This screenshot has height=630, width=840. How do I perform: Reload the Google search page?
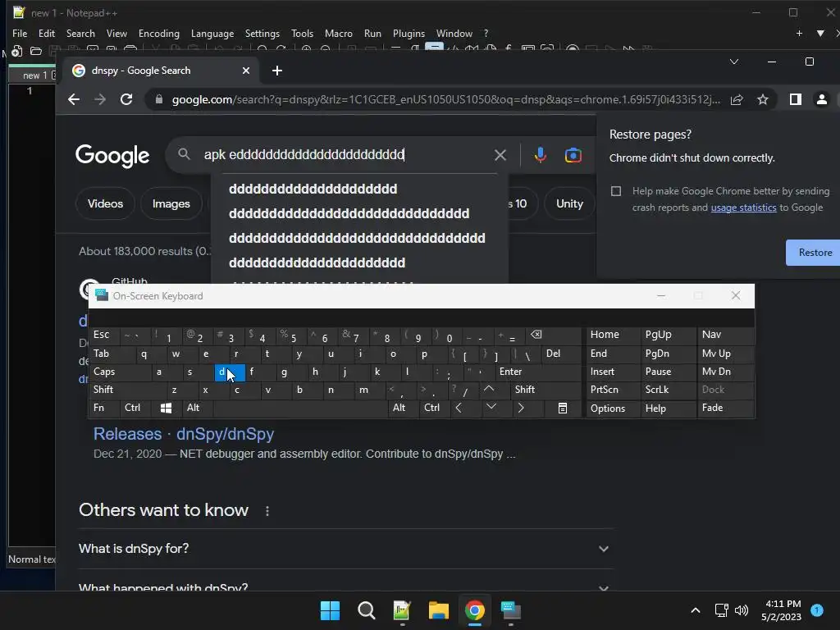(x=126, y=99)
